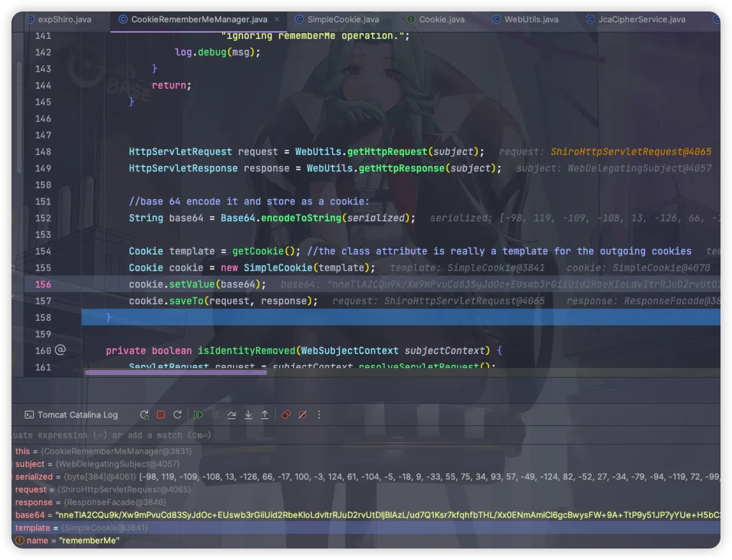This screenshot has height=560, width=732.
Task: Click the Rerun debug session icon
Action: (x=145, y=415)
